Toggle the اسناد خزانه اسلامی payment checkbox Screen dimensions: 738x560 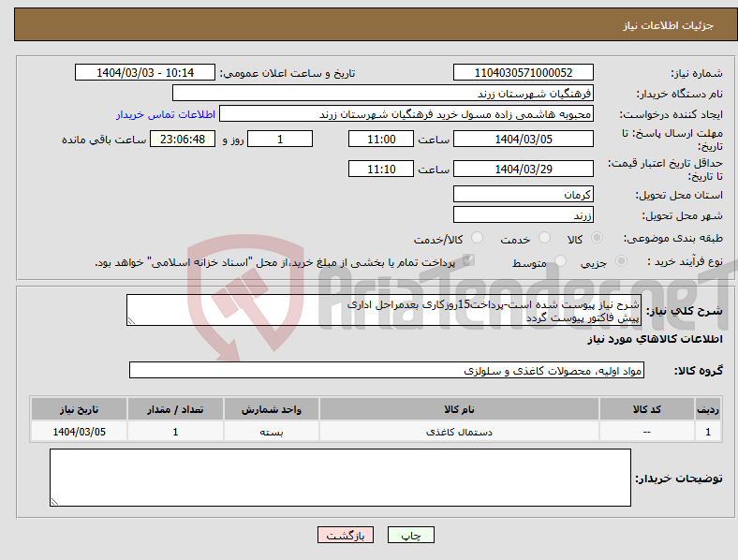pyautogui.click(x=468, y=260)
